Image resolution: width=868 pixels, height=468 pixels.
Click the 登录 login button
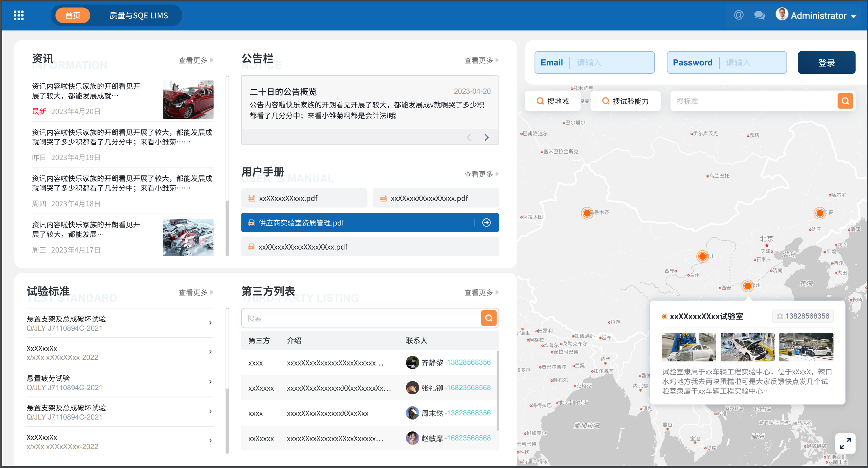pyautogui.click(x=826, y=63)
